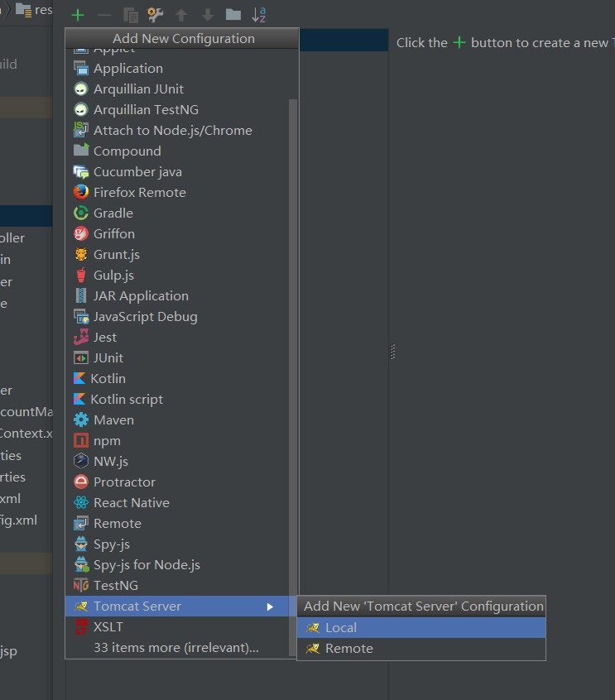
Task: Click the green plus Add Configuration icon
Action: pyautogui.click(x=78, y=15)
